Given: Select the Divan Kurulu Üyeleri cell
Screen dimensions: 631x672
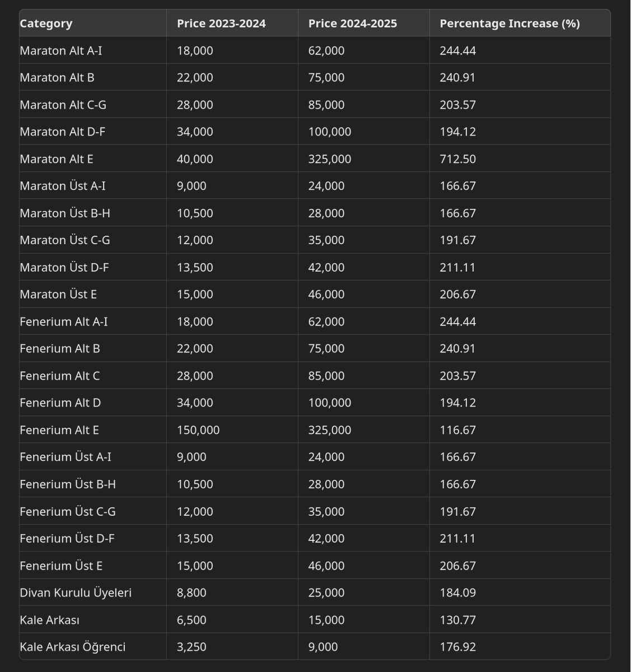Looking at the screenshot, I should (x=76, y=592).
